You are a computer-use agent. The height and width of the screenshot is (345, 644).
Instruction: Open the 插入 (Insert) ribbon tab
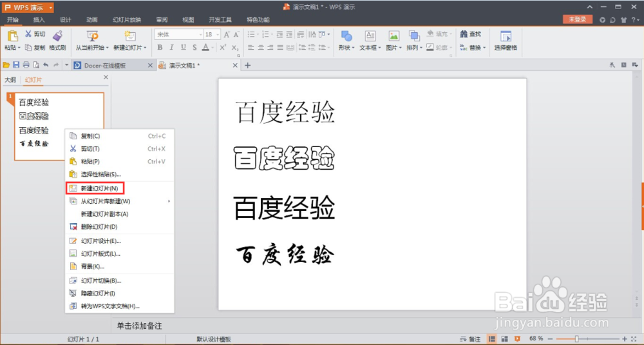39,20
